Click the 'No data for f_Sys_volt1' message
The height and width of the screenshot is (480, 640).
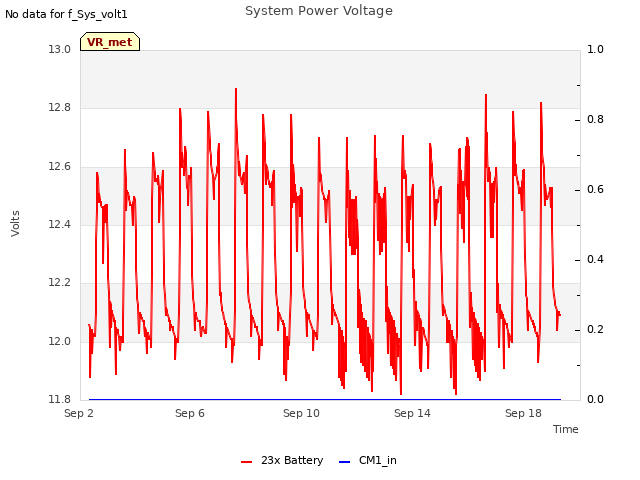pyautogui.click(x=66, y=14)
